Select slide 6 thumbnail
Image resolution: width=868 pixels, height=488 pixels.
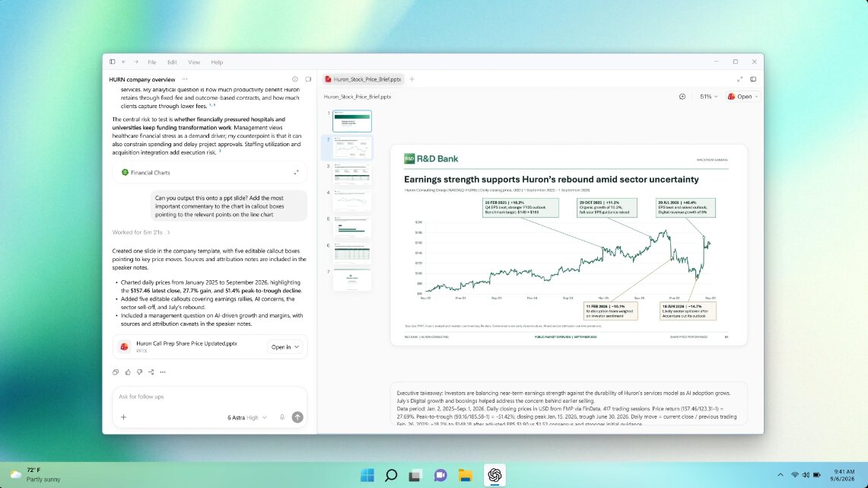point(352,254)
